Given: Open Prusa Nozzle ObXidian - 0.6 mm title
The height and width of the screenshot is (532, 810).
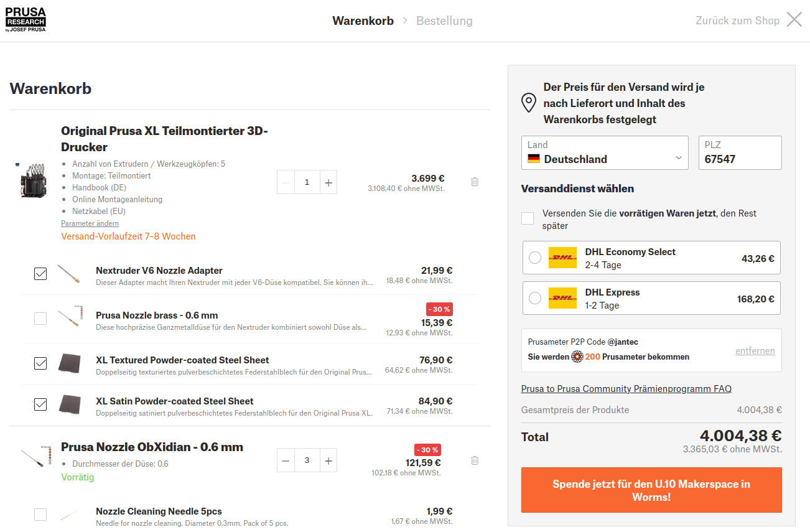Looking at the screenshot, I should pos(152,447).
